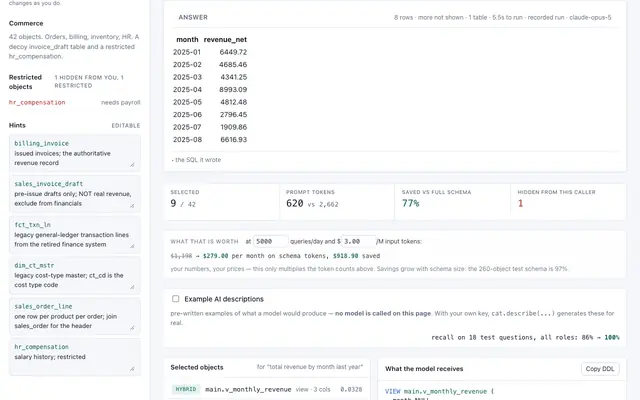Click the 1909.86 revenue cell
640x400 pixels.
(233, 127)
